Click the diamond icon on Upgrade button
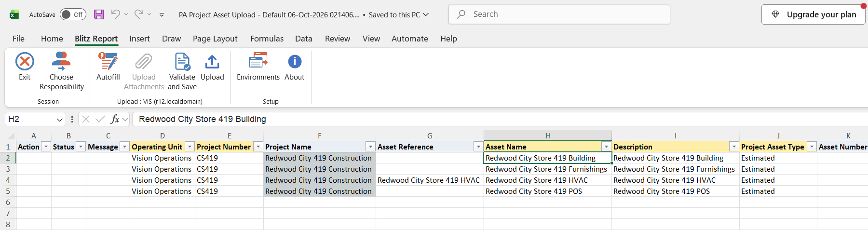Screen dimensions: 868x230 pos(775,14)
